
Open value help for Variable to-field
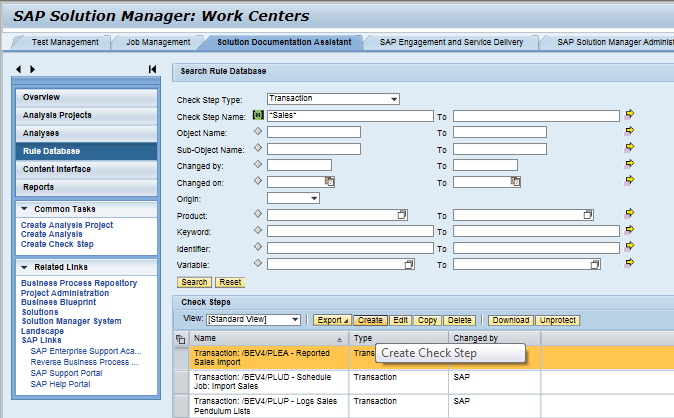pyautogui.click(x=595, y=264)
